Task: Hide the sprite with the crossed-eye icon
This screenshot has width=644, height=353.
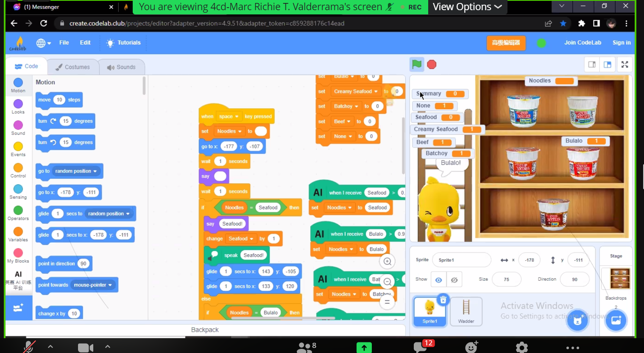Action: (x=454, y=280)
